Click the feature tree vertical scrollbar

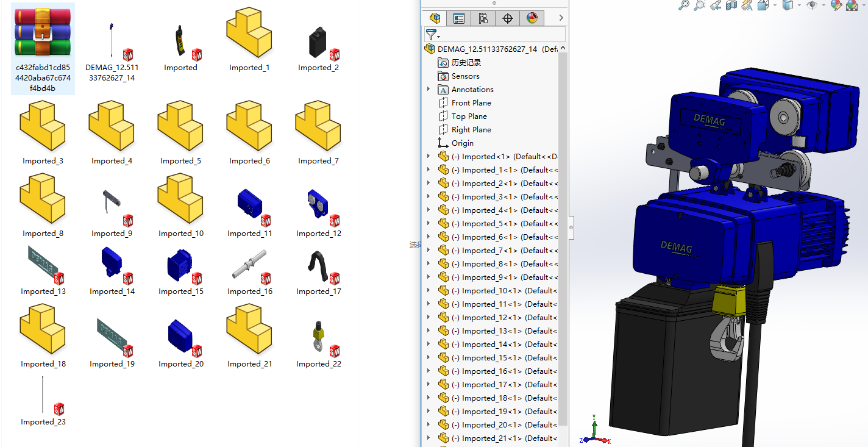(563, 238)
